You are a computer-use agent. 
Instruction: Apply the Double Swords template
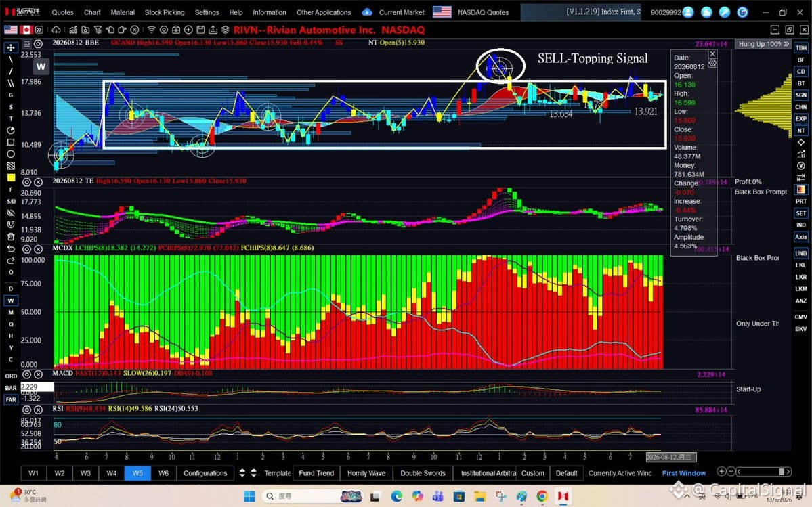click(423, 473)
